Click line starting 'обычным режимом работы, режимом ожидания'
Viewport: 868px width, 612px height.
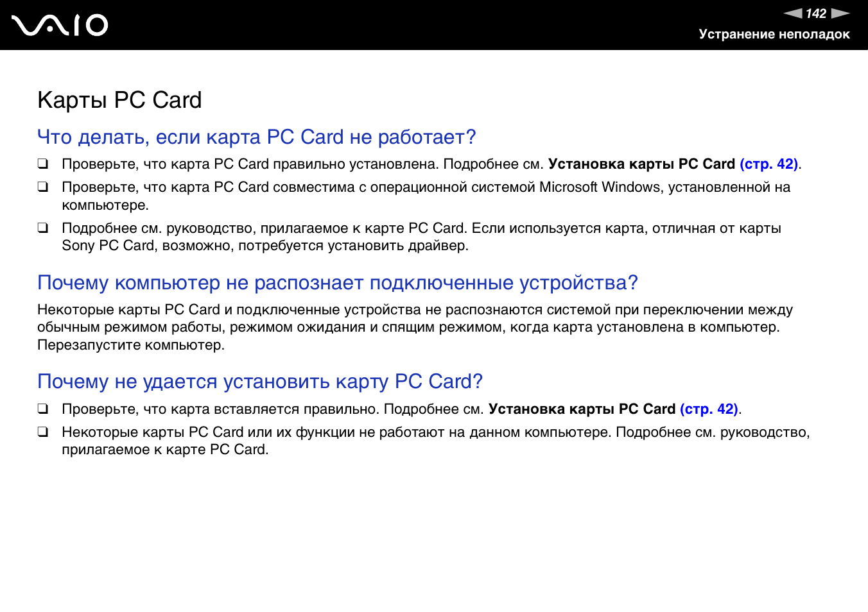point(408,327)
